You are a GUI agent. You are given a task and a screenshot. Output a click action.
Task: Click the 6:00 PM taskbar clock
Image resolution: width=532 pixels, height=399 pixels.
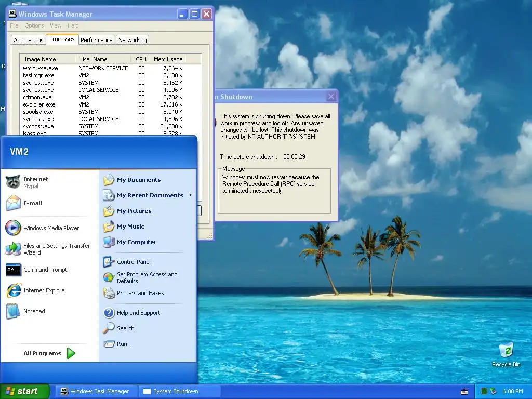click(512, 391)
